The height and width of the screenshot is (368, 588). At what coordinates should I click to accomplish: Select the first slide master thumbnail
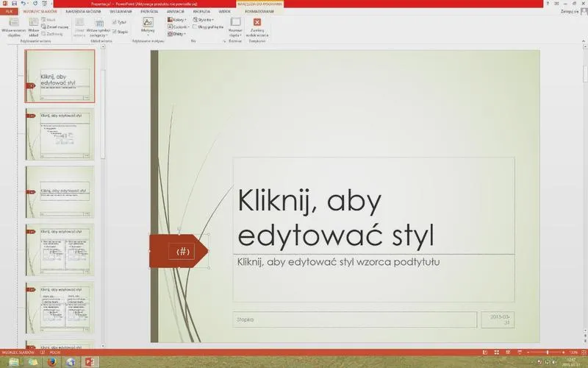[60, 77]
